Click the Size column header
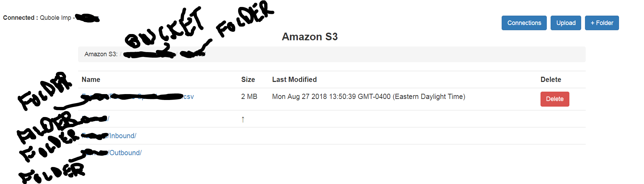644x184 pixels. coord(248,80)
